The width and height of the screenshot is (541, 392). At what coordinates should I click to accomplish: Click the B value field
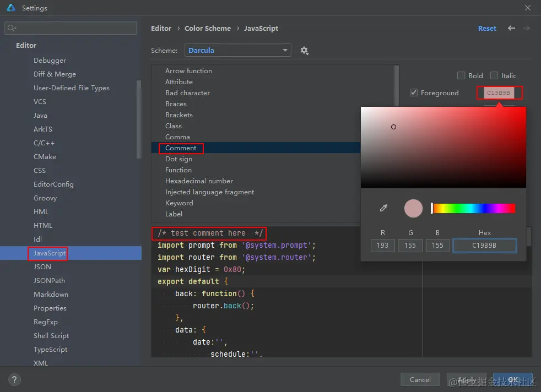(x=438, y=246)
